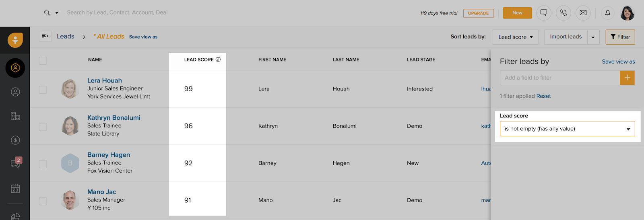644x220 pixels.
Task: Expand the Lead score sort dropdown
Action: pyautogui.click(x=515, y=37)
